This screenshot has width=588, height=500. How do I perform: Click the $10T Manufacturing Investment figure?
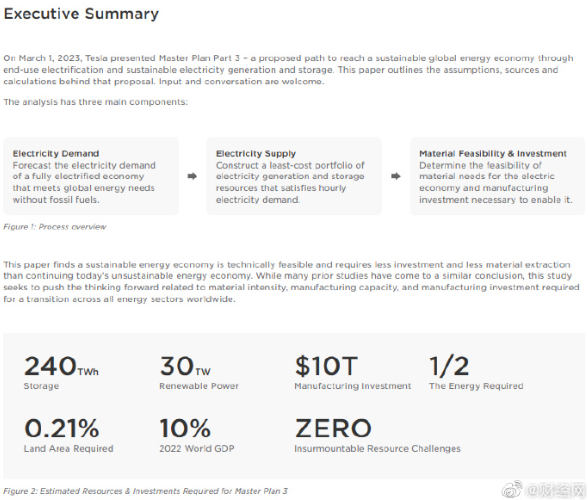click(x=352, y=373)
